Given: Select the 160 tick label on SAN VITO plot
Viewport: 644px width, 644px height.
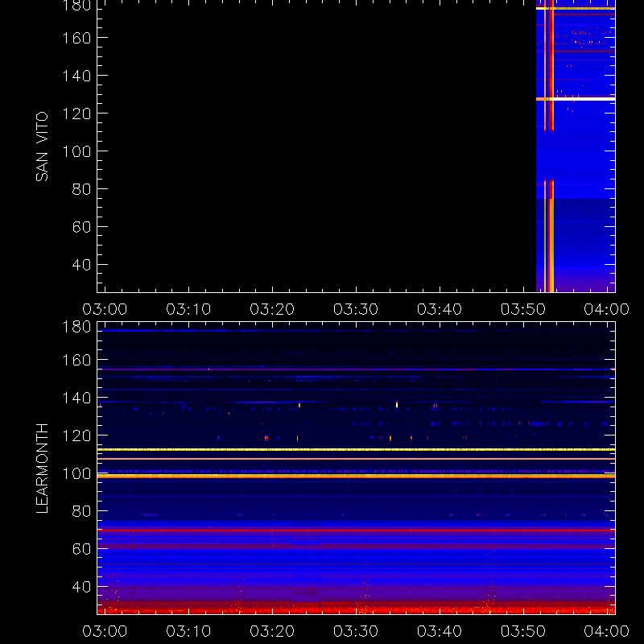Looking at the screenshot, I should (x=76, y=38).
